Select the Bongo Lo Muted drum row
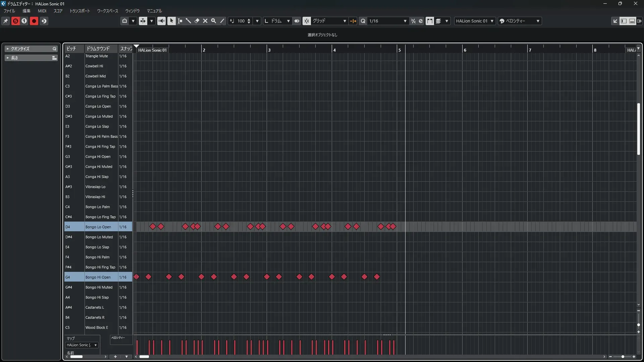The width and height of the screenshot is (644, 362). (x=99, y=237)
